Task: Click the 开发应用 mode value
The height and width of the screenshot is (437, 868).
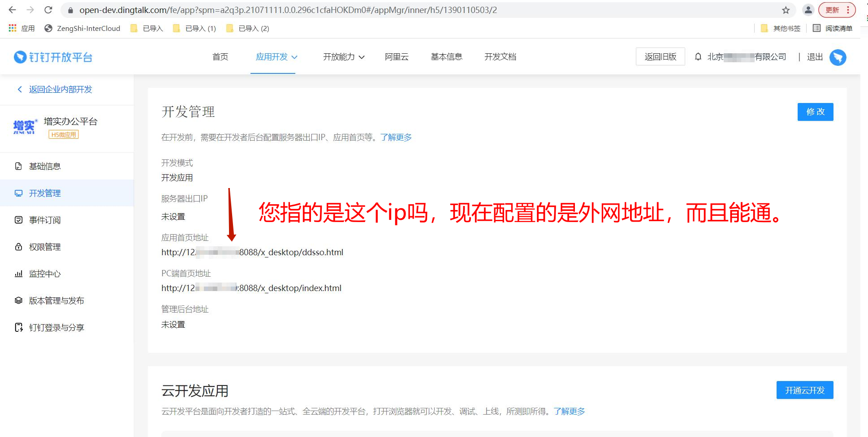Action: 177,178
